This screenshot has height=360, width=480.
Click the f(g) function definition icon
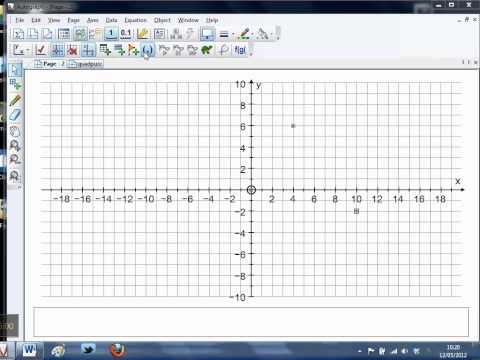click(240, 50)
